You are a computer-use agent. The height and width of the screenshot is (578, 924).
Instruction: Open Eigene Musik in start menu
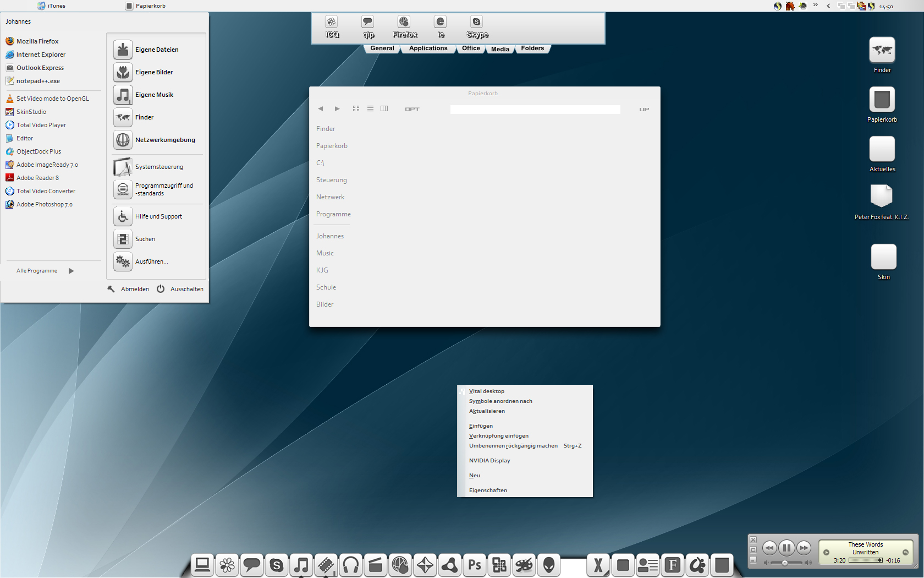tap(154, 95)
